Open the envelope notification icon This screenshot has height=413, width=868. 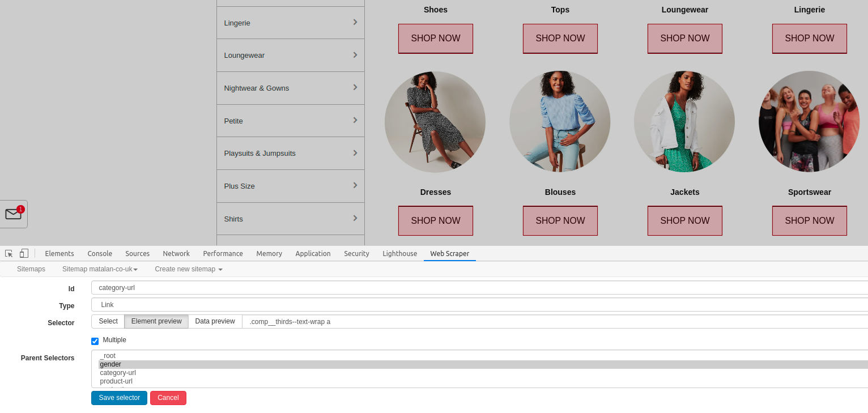point(12,214)
